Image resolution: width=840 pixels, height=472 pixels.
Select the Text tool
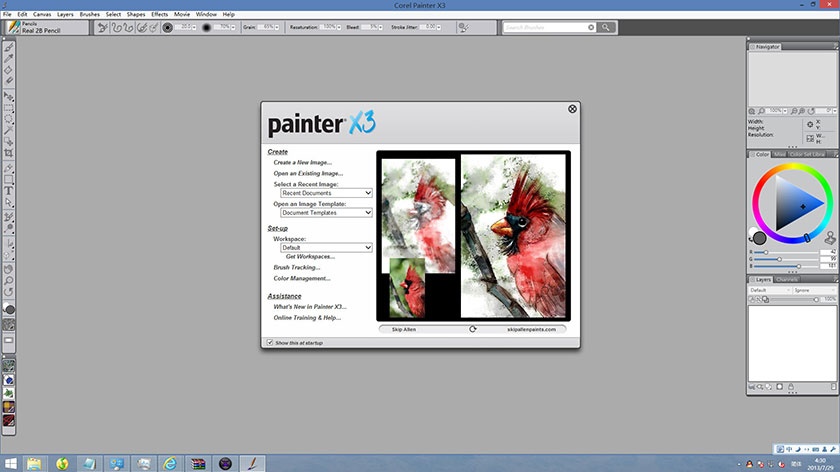coord(9,191)
